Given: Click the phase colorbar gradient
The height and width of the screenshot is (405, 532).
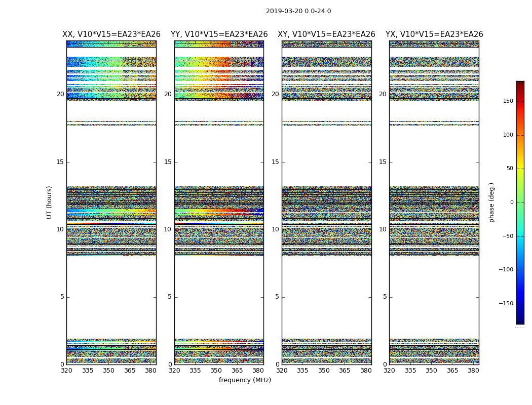Looking at the screenshot, I should click(x=520, y=202).
